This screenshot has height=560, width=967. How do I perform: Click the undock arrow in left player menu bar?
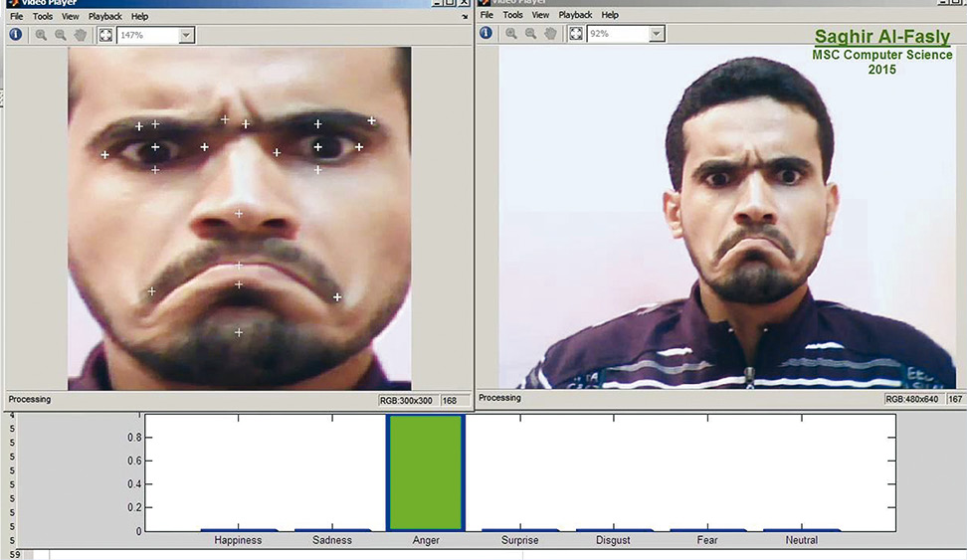tap(465, 17)
